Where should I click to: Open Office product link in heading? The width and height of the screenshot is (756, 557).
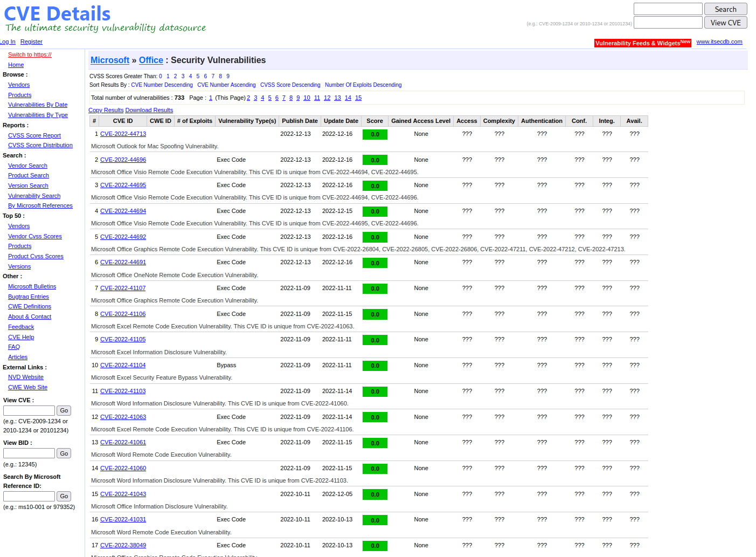click(151, 60)
